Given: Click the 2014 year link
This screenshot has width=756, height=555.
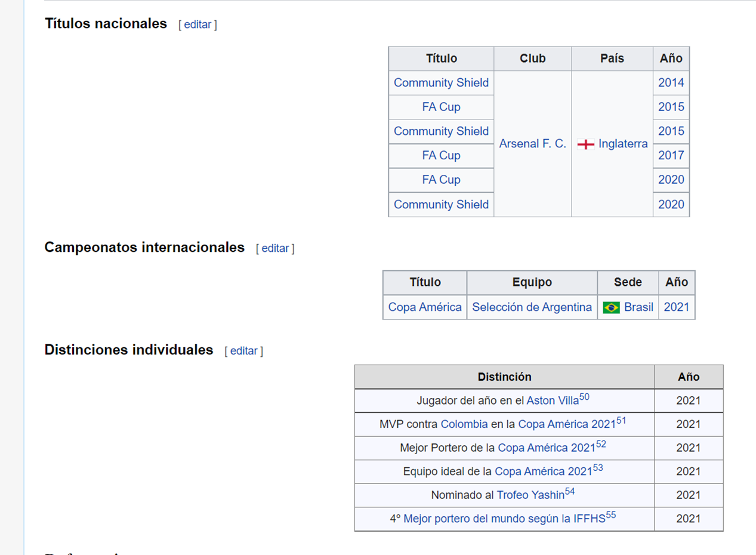Looking at the screenshot, I should pos(671,83).
